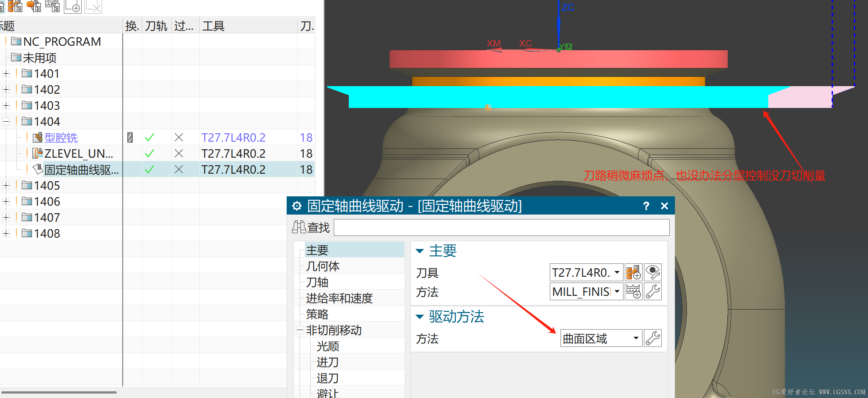Click gouge-check X in 型腔铣 row
868x398 pixels.
pyautogui.click(x=179, y=138)
